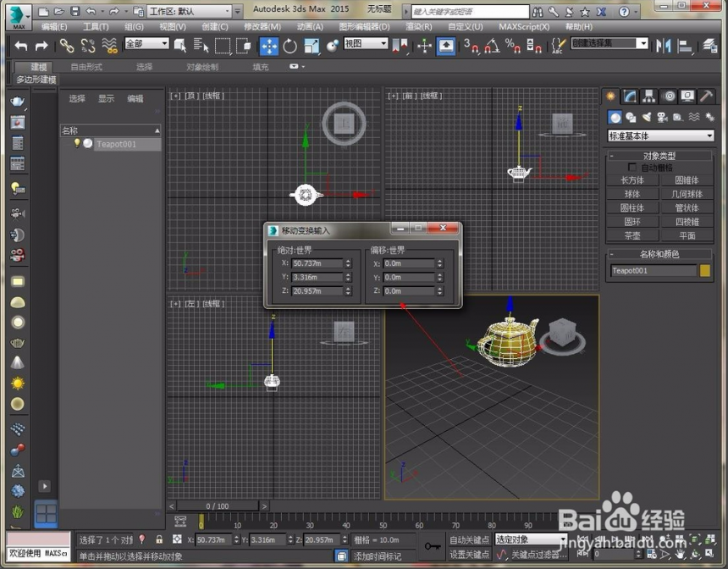This screenshot has width=728, height=569.
Task: Click the Align tool icon
Action: point(685,46)
